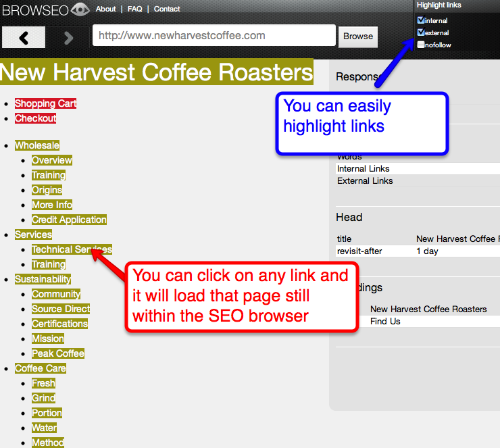Go back with the left arrow button
This screenshot has height=448, width=500.
(x=24, y=38)
